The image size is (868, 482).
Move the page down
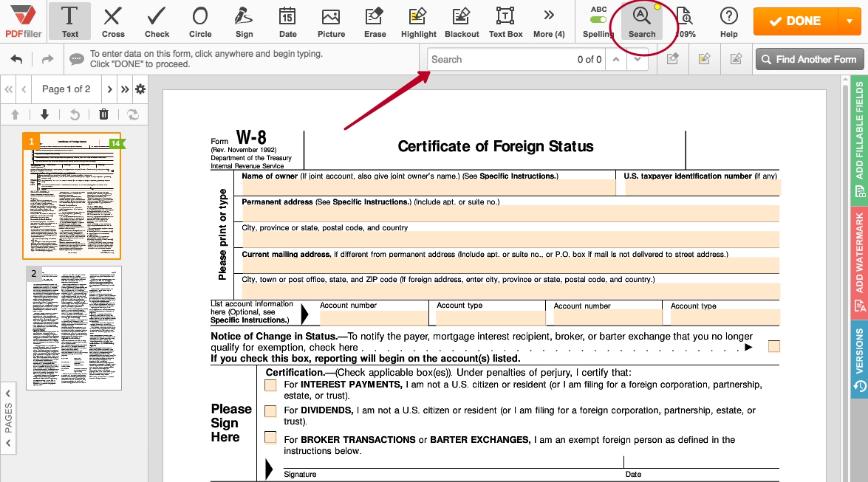click(x=44, y=114)
